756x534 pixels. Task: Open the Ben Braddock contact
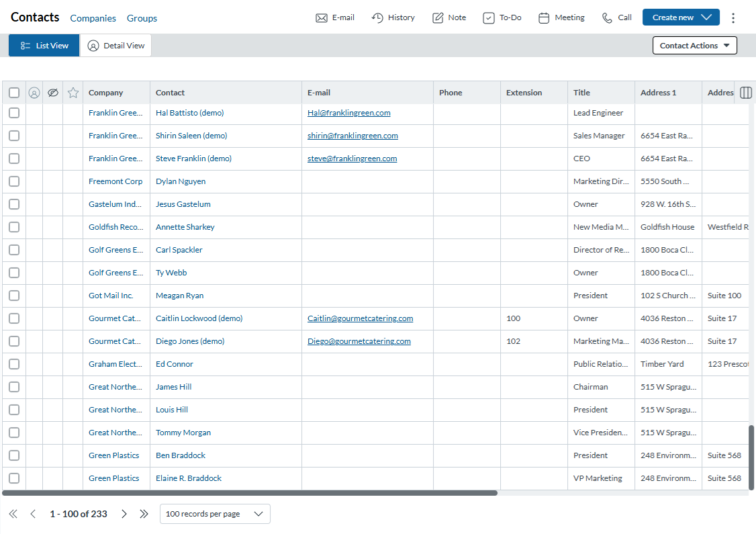click(181, 455)
